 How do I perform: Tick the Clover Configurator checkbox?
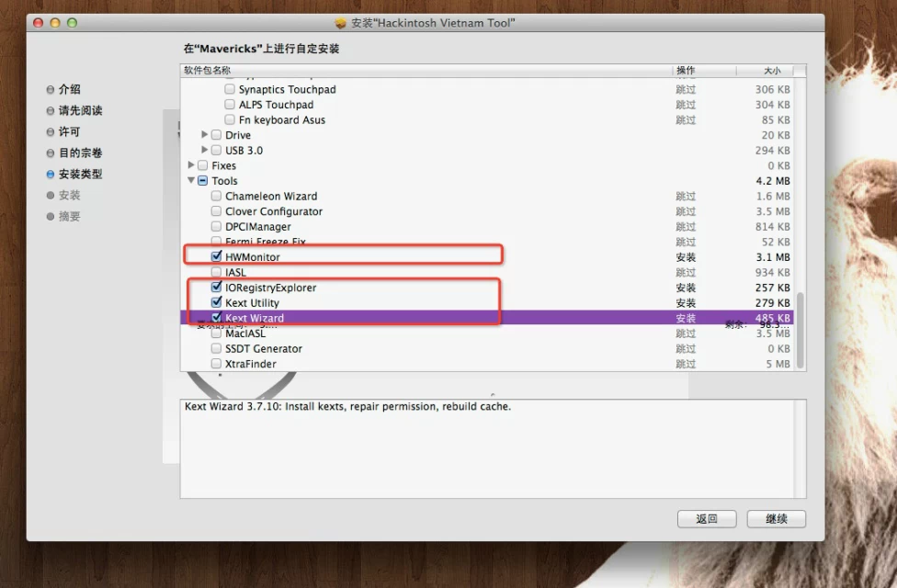point(217,211)
